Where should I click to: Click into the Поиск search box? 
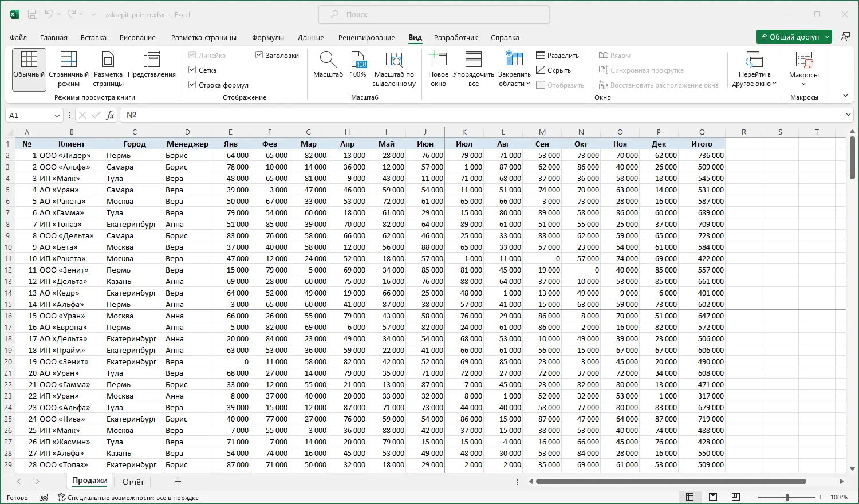click(434, 14)
